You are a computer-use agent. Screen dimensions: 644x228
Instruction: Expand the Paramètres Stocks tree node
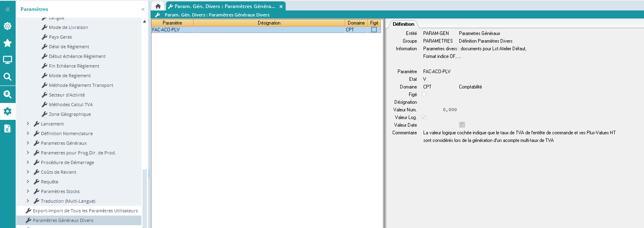coord(28,191)
